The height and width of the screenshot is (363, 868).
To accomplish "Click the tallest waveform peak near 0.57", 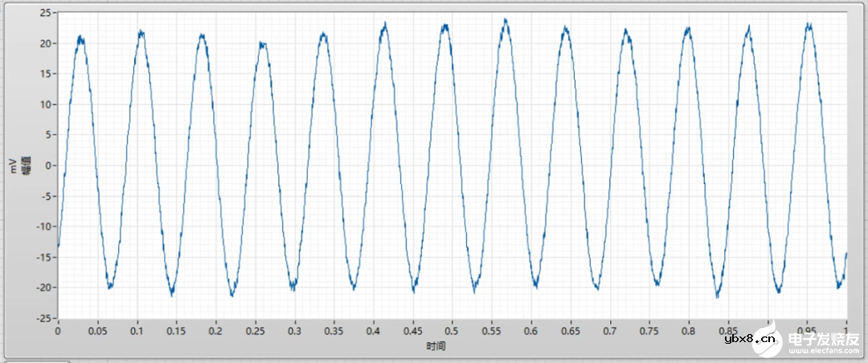I will point(506,20).
